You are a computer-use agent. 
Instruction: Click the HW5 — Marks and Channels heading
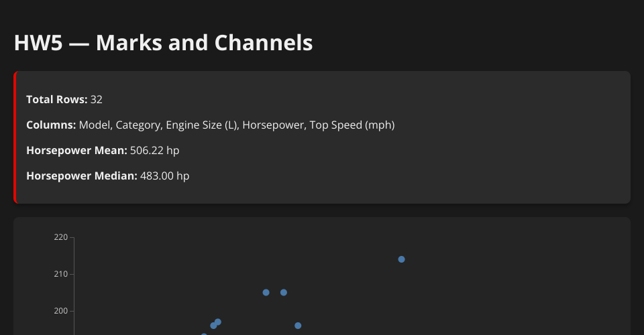[x=164, y=43]
